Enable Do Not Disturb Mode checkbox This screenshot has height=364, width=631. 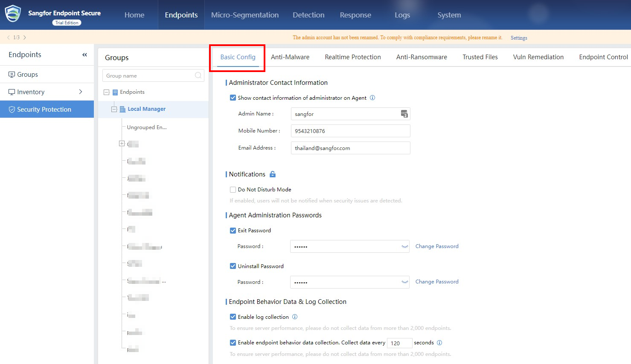coord(233,190)
